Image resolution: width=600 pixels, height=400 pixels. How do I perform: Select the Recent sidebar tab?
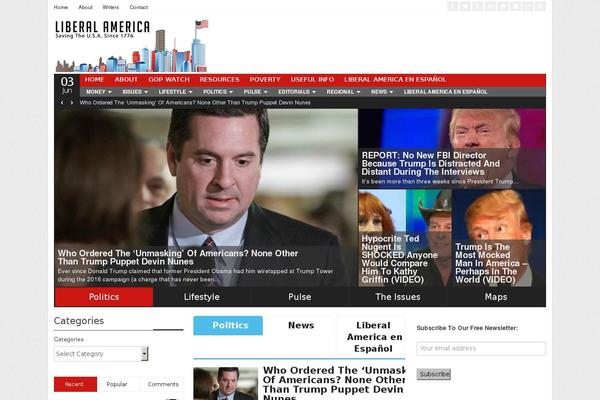coord(75,384)
